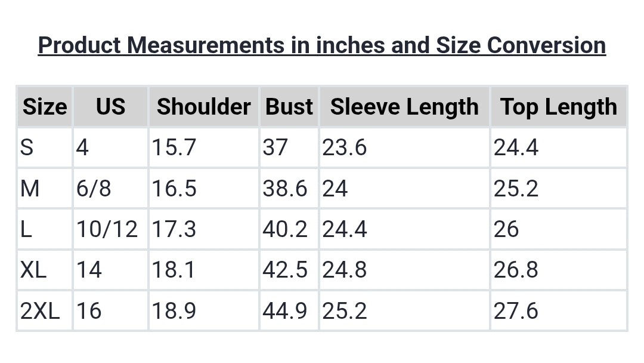The width and height of the screenshot is (644, 363).
Task: Click shoulder value 15.7
Action: tap(174, 147)
